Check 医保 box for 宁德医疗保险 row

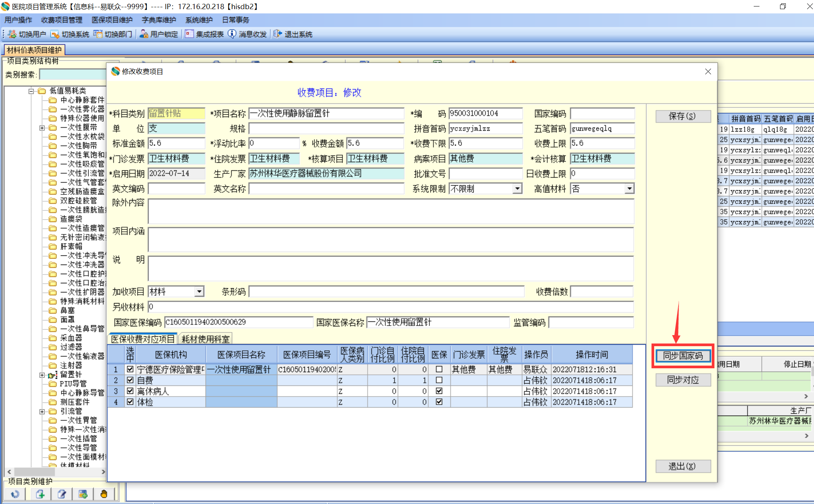(x=439, y=369)
